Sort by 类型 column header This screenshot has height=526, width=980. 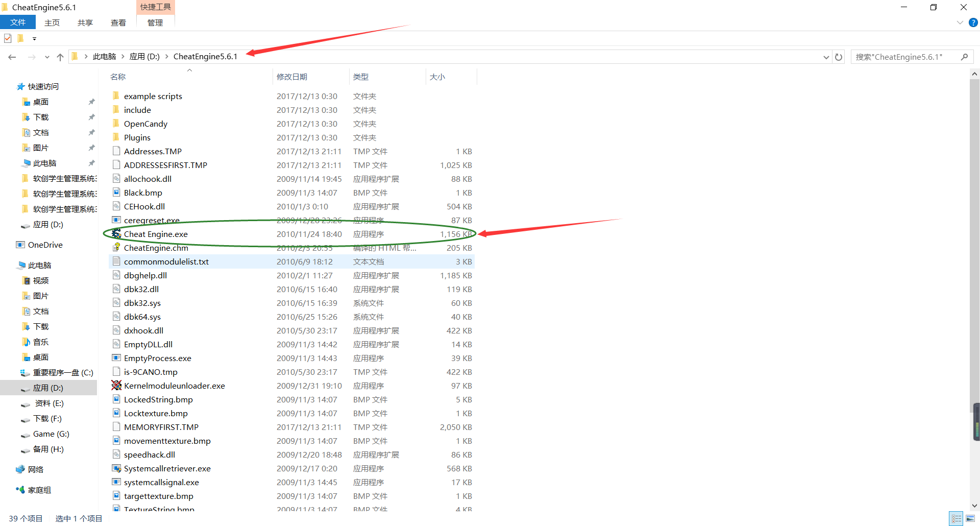tap(361, 77)
